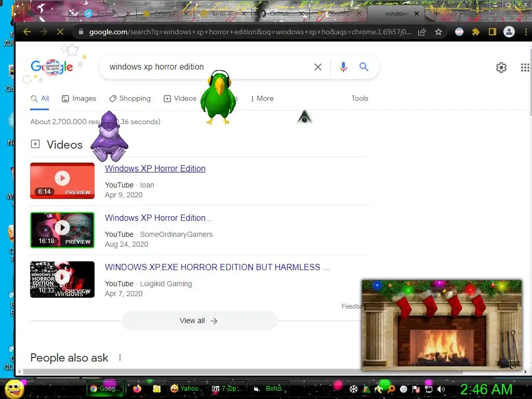Switch to the Images results tab
Screen dimensions: 532x399
coord(79,98)
